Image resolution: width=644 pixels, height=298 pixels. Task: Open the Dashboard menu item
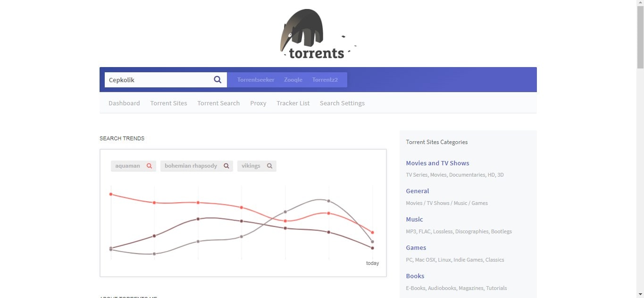point(124,103)
